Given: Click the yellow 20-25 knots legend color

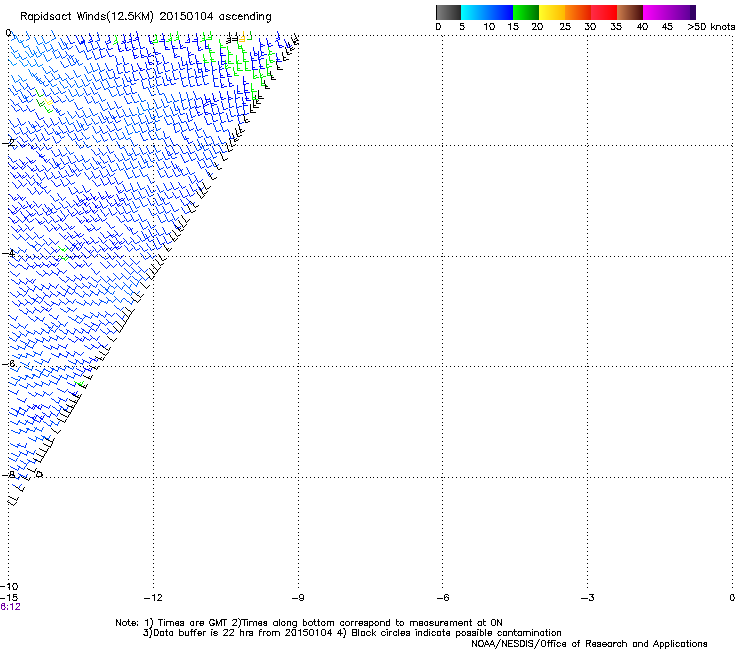Looking at the screenshot, I should [552, 12].
